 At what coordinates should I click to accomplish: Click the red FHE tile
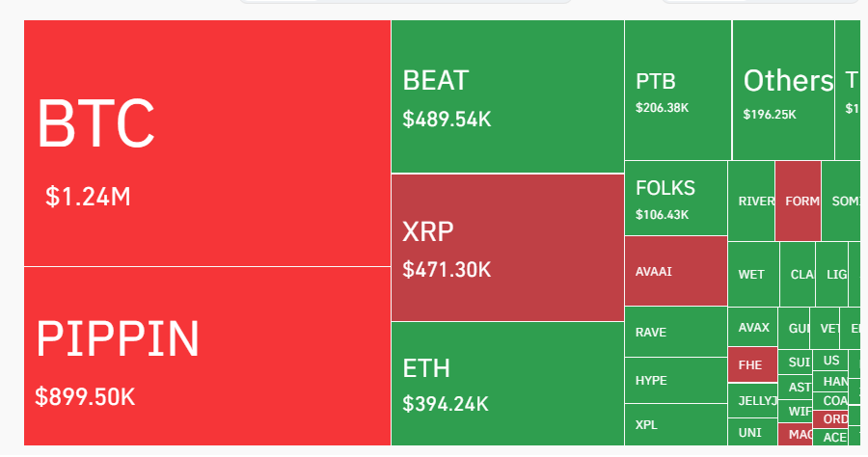752,364
